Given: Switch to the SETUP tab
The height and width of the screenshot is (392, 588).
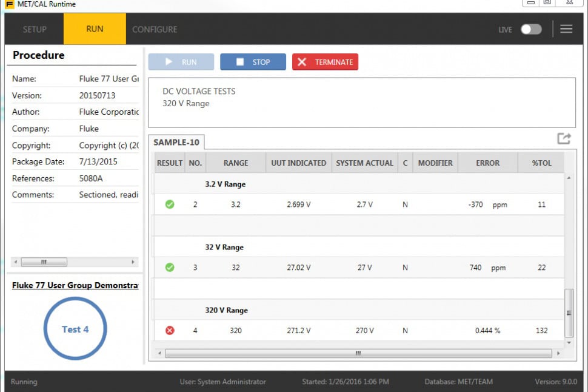Looking at the screenshot, I should click(35, 29).
